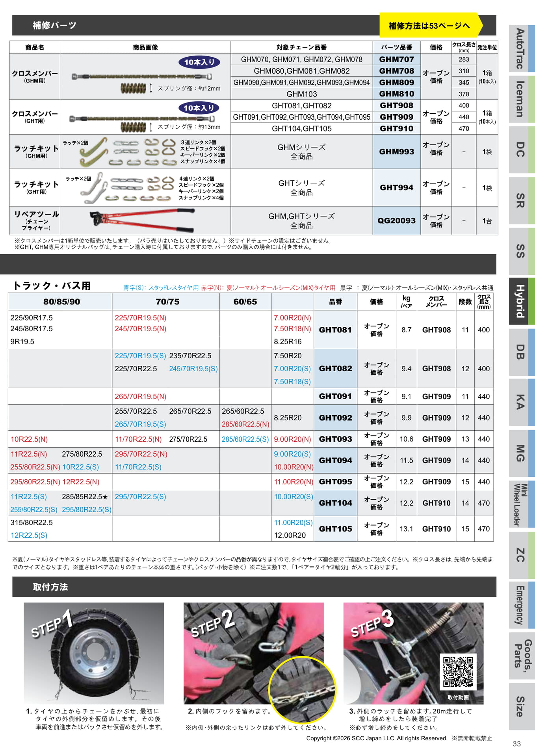Switch to the Size side tab
Screen dimensions: 535x756
click(522, 706)
